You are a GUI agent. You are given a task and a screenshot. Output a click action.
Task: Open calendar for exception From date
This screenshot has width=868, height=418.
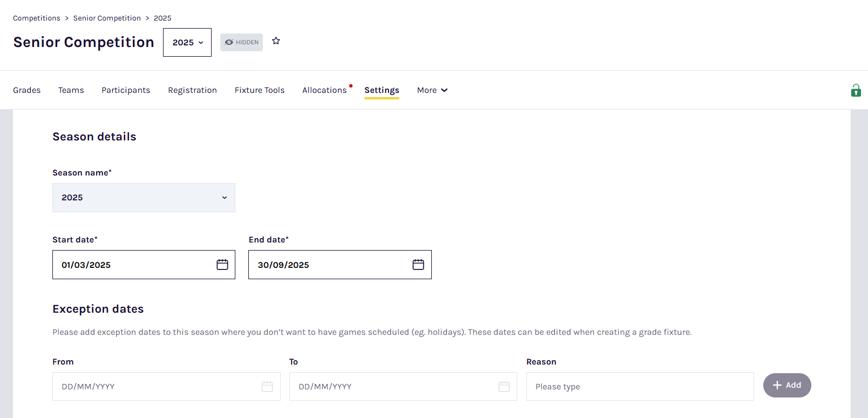pos(267,387)
